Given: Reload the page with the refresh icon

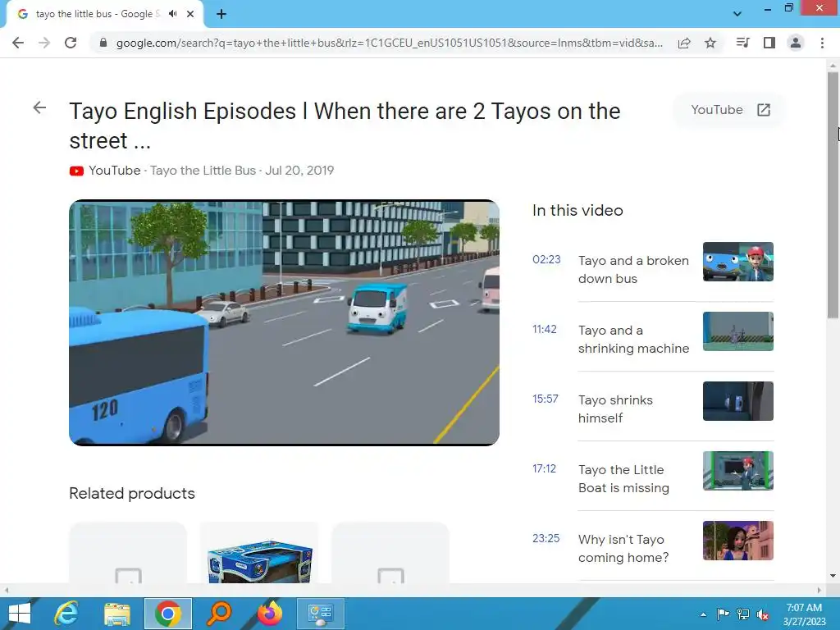Looking at the screenshot, I should coord(71,43).
